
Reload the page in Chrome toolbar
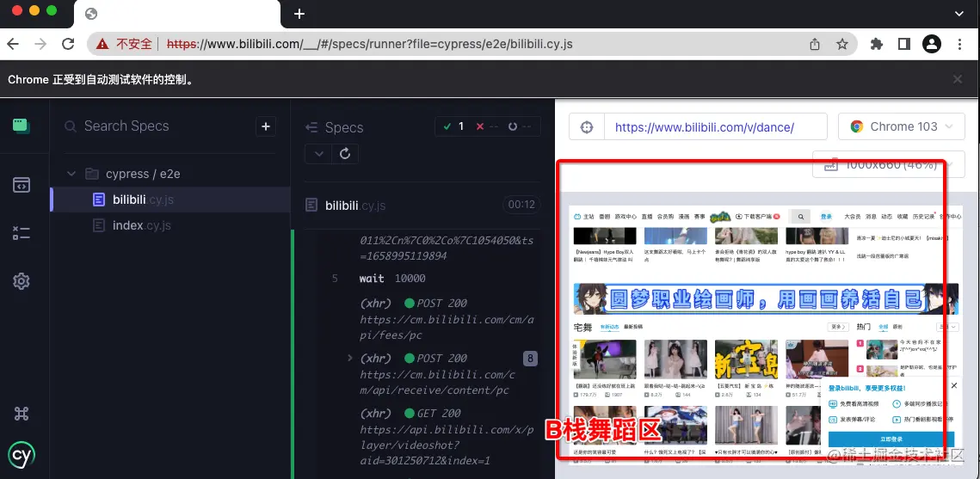tap(68, 44)
